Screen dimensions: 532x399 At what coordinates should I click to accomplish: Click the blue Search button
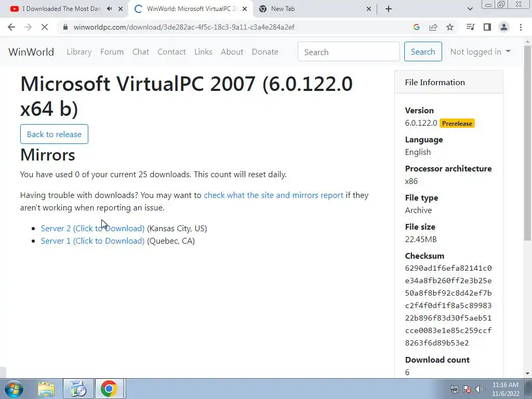pyautogui.click(x=423, y=51)
